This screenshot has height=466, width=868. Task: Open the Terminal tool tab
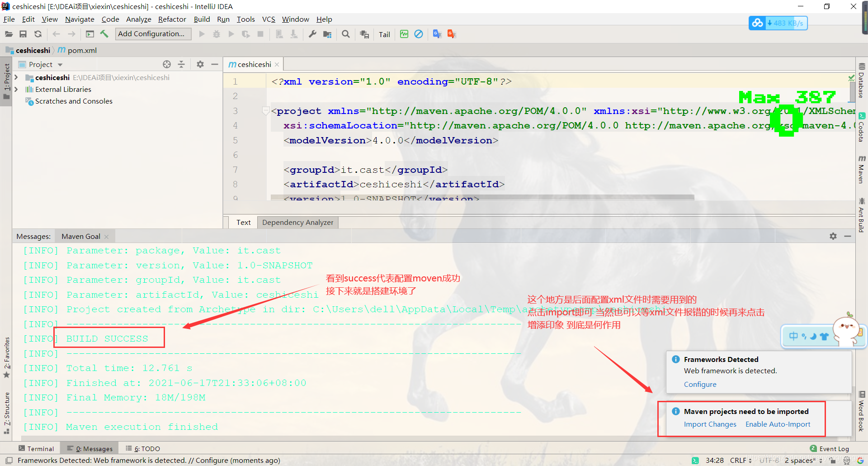tap(36, 448)
